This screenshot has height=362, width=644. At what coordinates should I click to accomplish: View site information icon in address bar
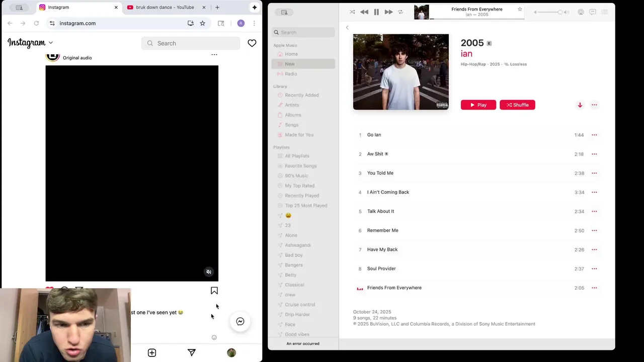pos(52,23)
